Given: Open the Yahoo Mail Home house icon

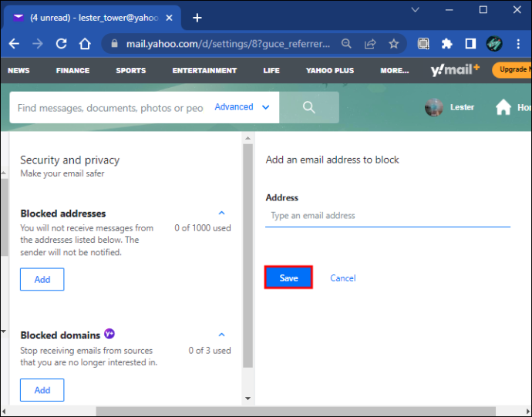Looking at the screenshot, I should (503, 107).
